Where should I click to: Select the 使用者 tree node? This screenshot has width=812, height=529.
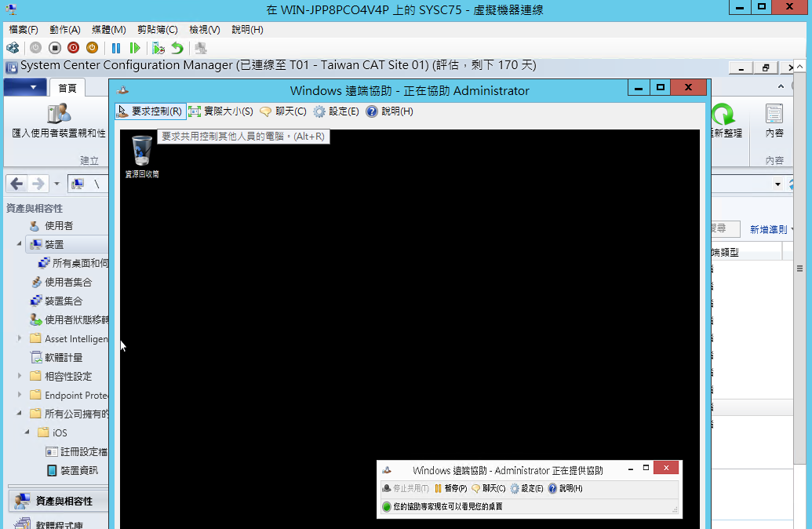pyautogui.click(x=52, y=226)
